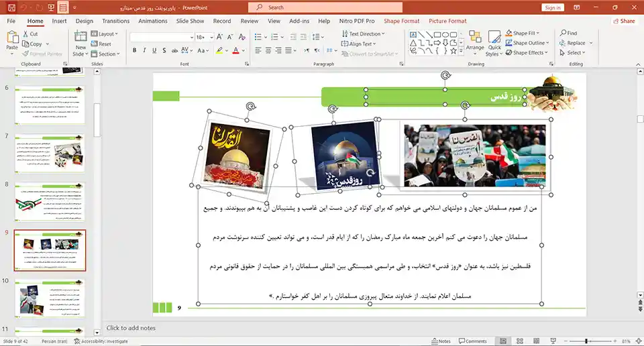Open the font size dropdown showing 18
Screen dimensions: 644x346
(x=211, y=38)
